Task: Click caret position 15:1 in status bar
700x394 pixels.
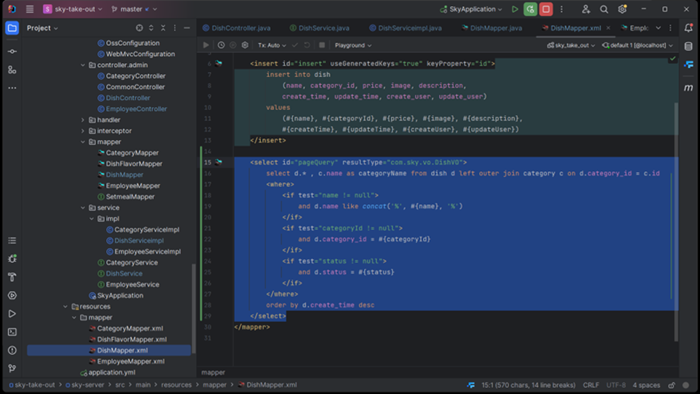Action: [528, 385]
